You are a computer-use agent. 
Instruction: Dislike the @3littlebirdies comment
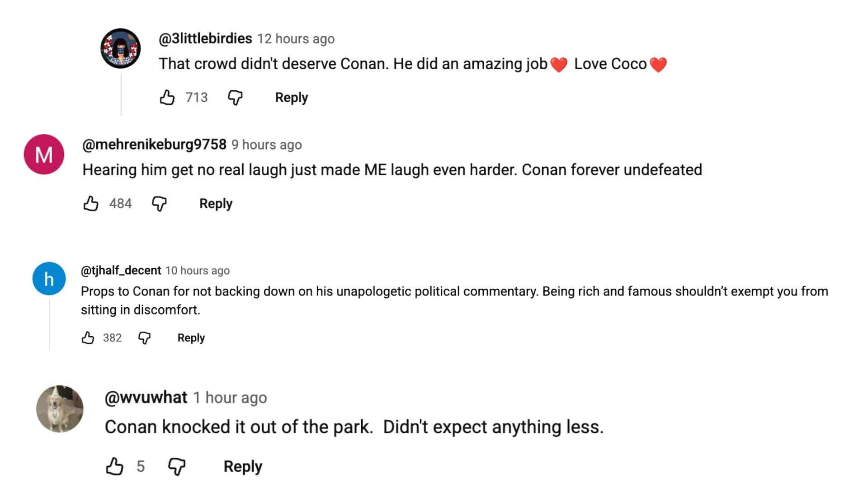click(x=235, y=97)
